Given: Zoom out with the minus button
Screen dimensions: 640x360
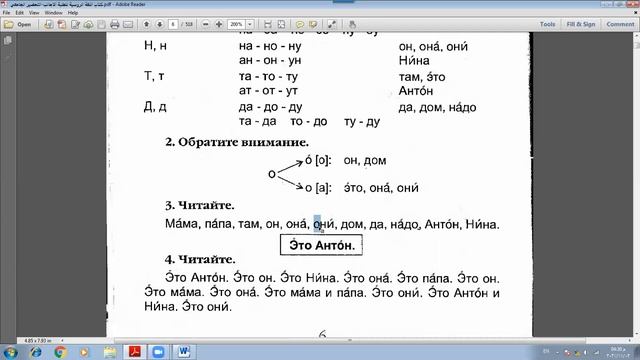Looking at the screenshot, I should pyautogui.click(x=206, y=24).
